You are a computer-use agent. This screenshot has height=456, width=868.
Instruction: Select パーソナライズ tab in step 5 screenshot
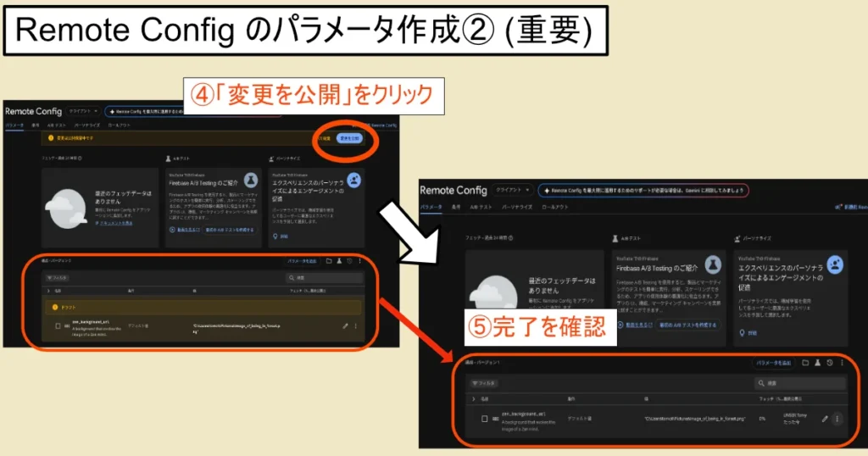pyautogui.click(x=517, y=207)
